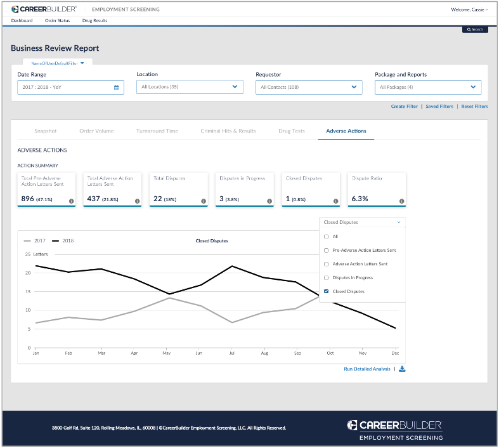Click info icon on Total Disputes card

pos(204,201)
